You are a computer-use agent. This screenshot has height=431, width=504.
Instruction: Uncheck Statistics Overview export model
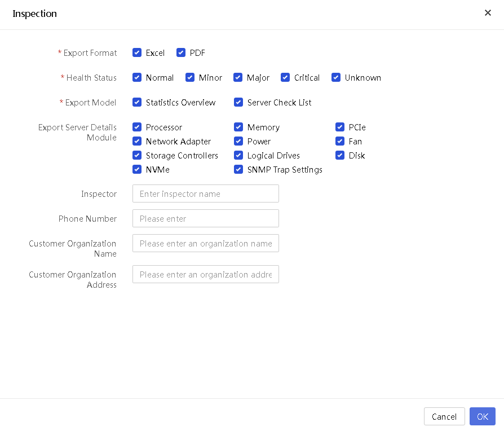137,102
